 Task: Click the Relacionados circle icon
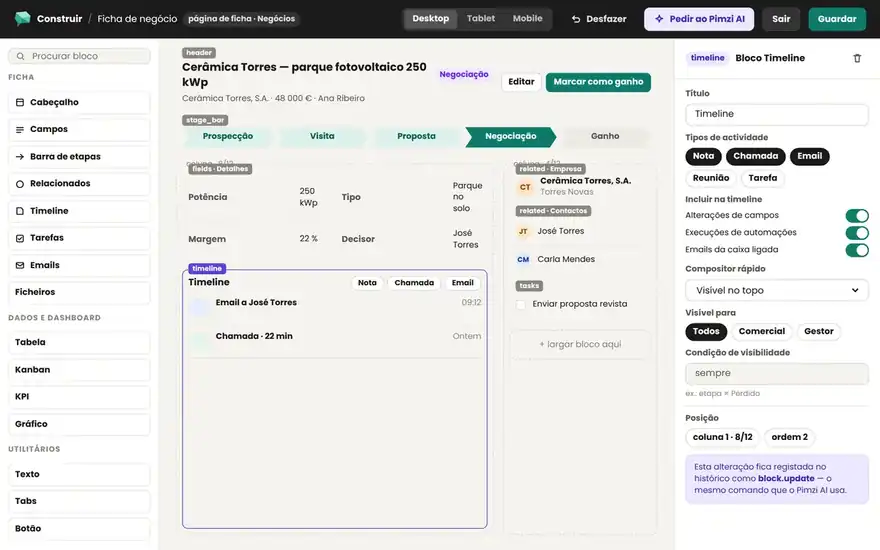pyautogui.click(x=20, y=184)
